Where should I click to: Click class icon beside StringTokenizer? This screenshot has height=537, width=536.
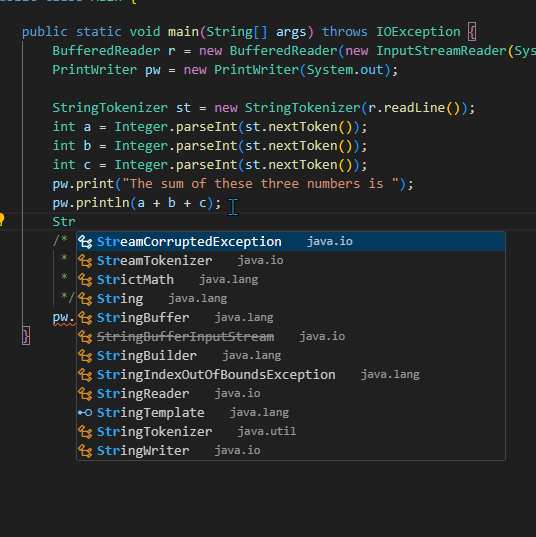[85, 432]
